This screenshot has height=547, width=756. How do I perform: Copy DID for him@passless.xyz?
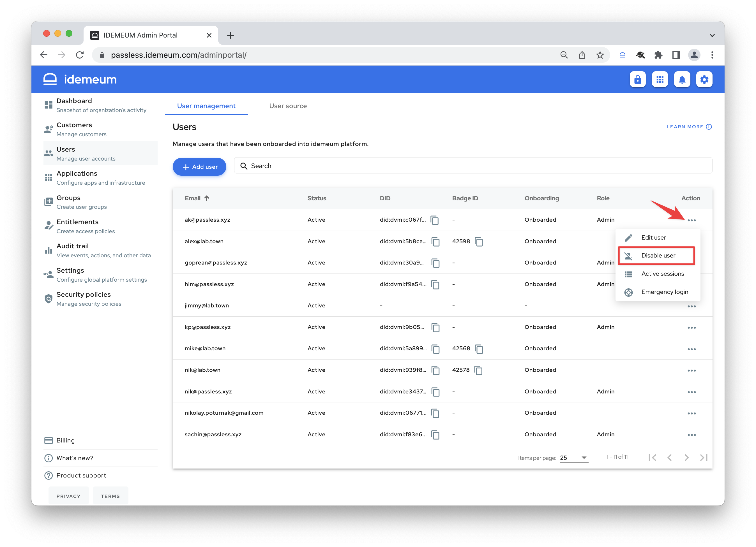pyautogui.click(x=435, y=284)
